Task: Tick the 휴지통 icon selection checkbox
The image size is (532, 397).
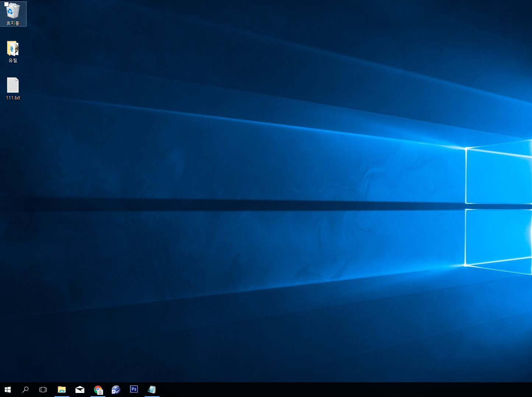Action: pyautogui.click(x=6, y=4)
